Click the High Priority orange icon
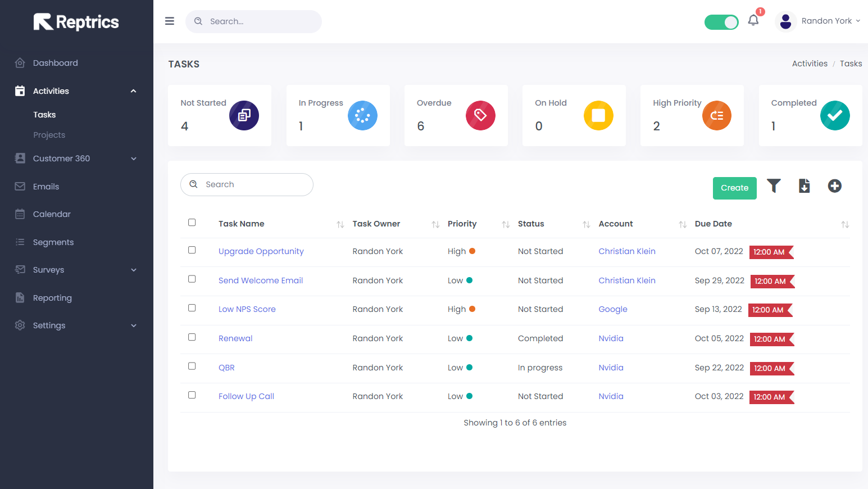The width and height of the screenshot is (868, 489). coord(716,116)
